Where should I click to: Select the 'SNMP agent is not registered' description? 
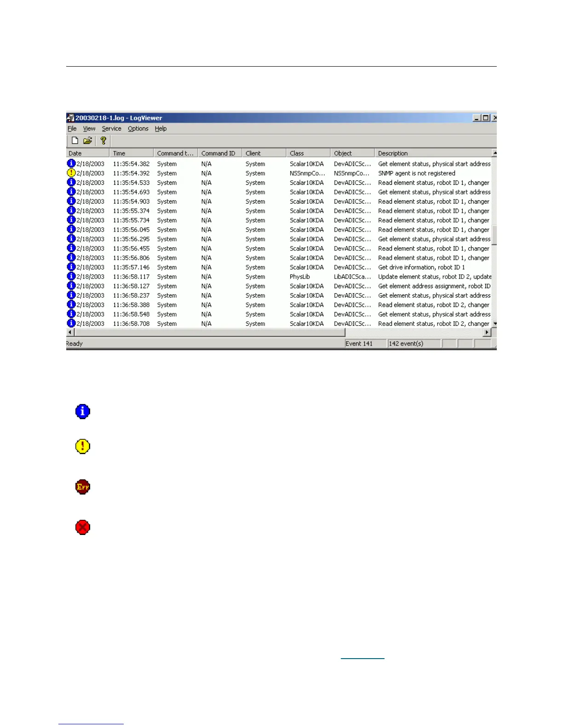point(417,173)
